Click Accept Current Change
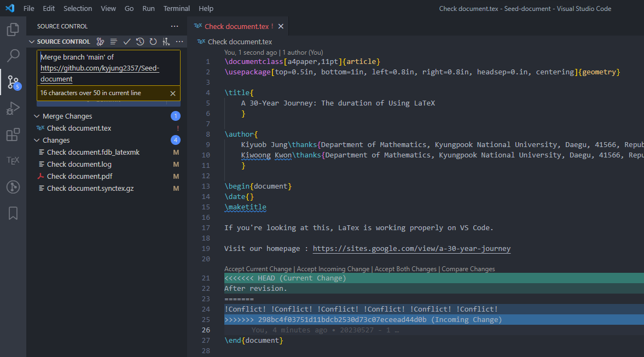Screen dimensions: 644x357 (x=258, y=269)
